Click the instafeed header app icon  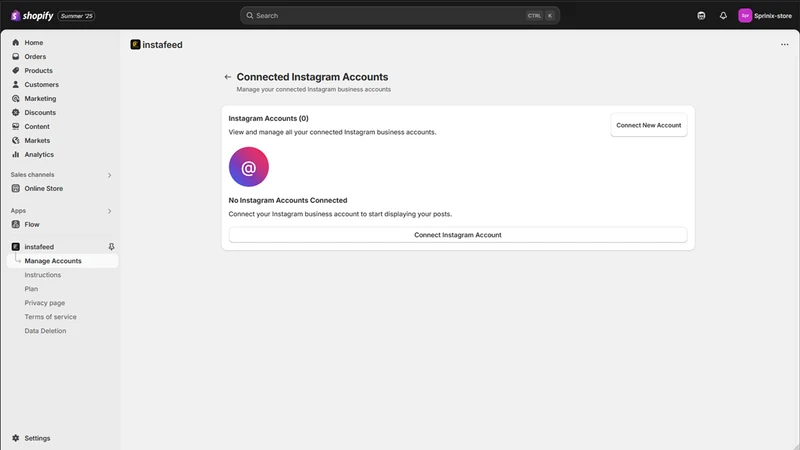(x=135, y=45)
